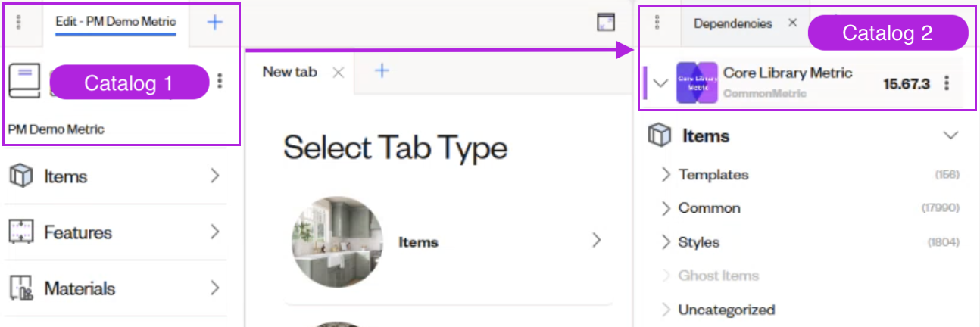Add a new tab in left panel
Image resolution: width=980 pixels, height=327 pixels.
[x=215, y=22]
